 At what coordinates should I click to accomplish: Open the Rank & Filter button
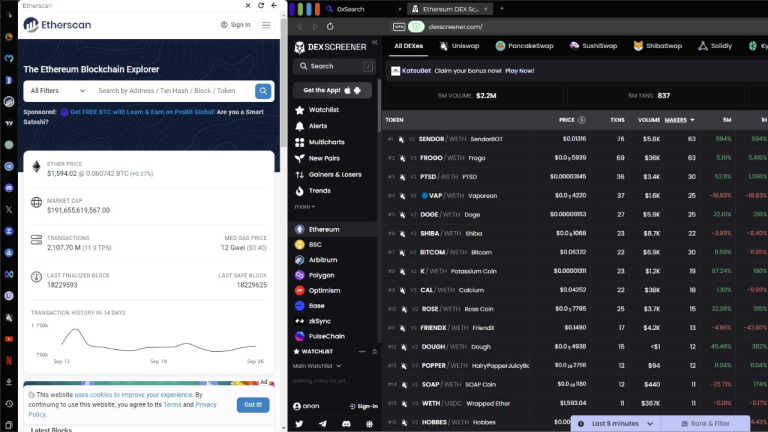pyautogui.click(x=705, y=424)
